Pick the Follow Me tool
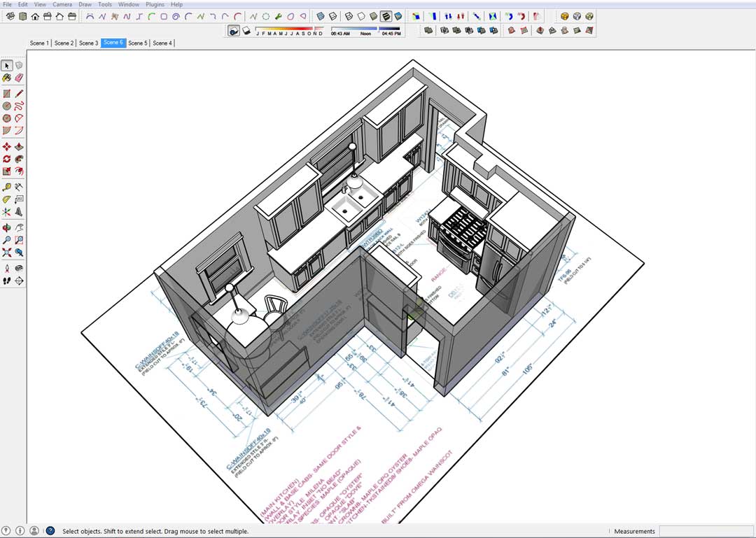Viewport: 756px width, 538px height. [19, 159]
